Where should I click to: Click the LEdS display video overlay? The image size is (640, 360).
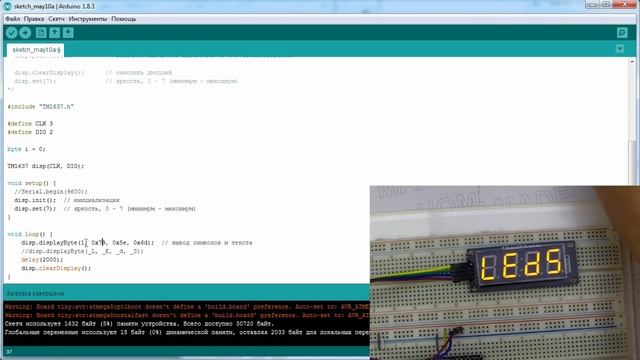pos(505,273)
